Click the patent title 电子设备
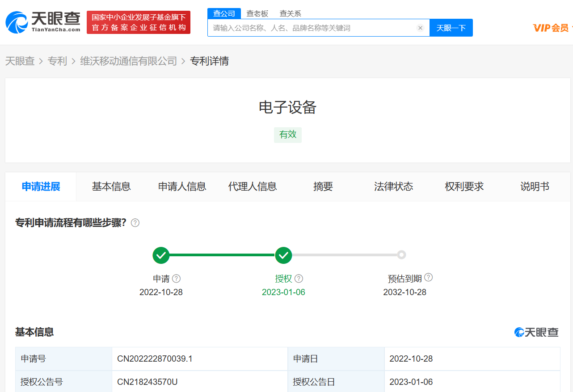The image size is (573, 392). (x=288, y=107)
